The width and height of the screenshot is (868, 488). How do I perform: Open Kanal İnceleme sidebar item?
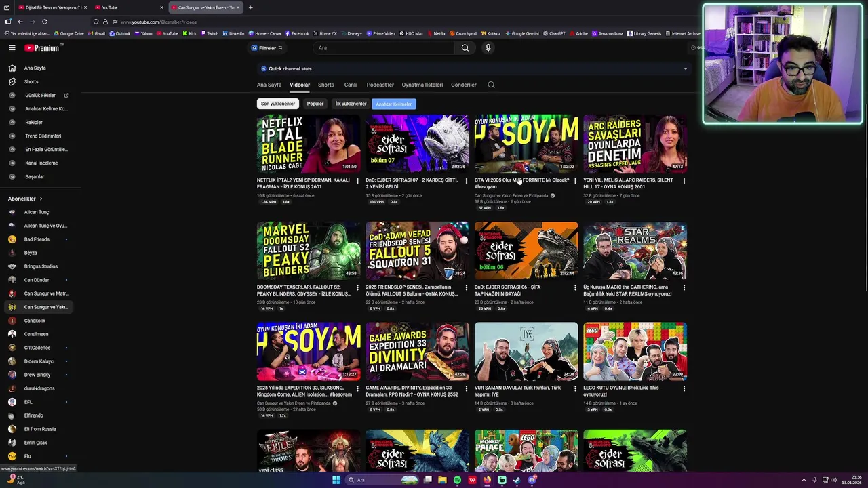coord(41,163)
